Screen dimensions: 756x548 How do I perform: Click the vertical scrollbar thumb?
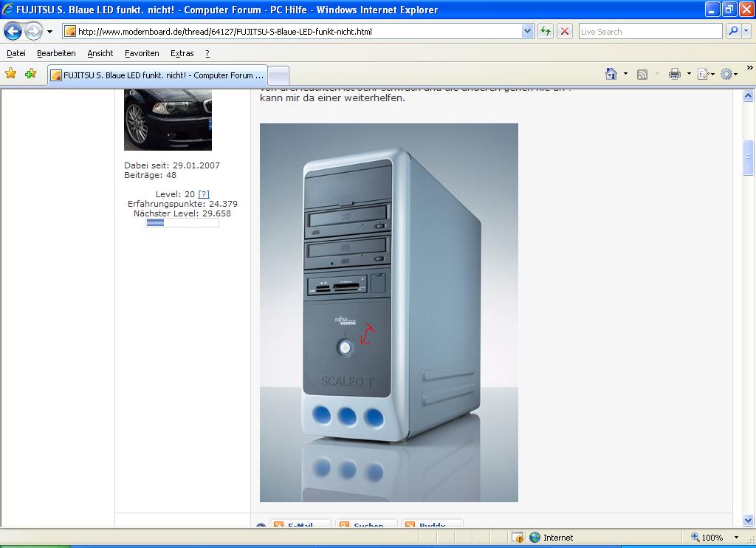pyautogui.click(x=748, y=157)
